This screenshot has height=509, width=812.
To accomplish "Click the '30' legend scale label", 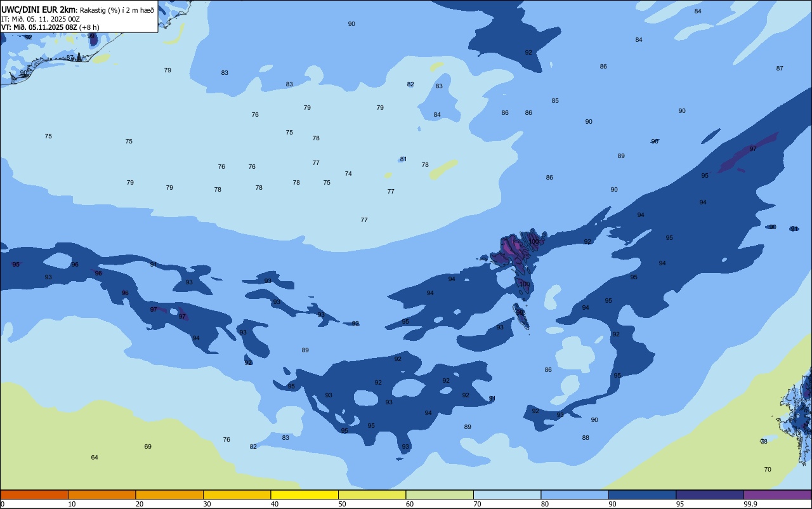I will coord(207,504).
